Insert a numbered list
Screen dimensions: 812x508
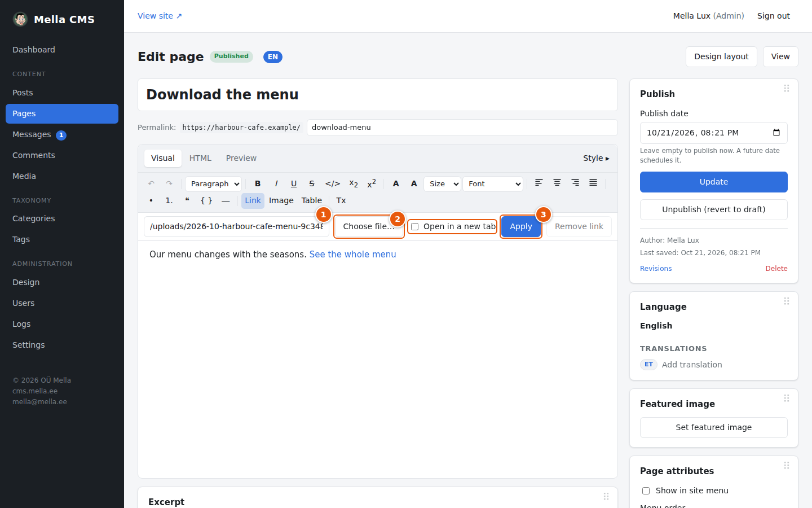pyautogui.click(x=169, y=200)
